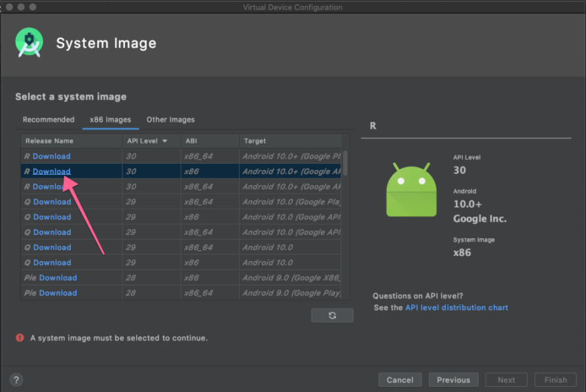Click the Target column header
This screenshot has height=392, width=586.
point(255,141)
